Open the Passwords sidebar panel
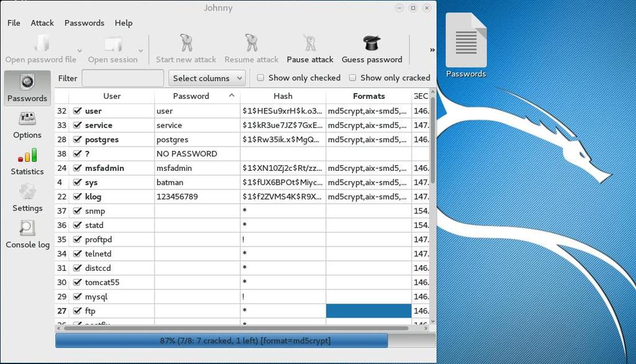 click(27, 88)
